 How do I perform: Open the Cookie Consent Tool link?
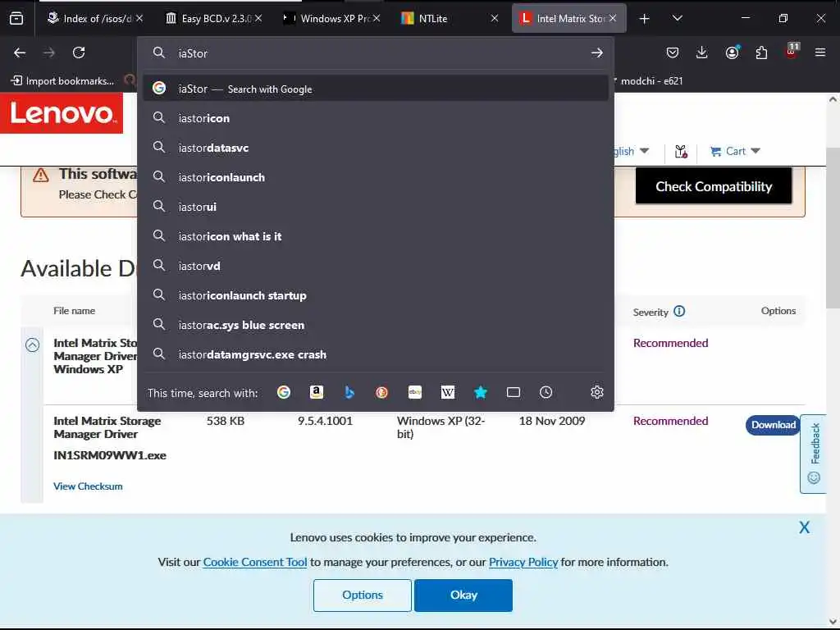(255, 562)
